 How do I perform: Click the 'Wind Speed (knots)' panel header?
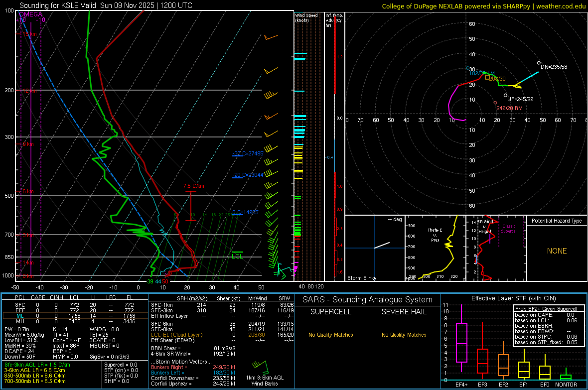point(306,17)
